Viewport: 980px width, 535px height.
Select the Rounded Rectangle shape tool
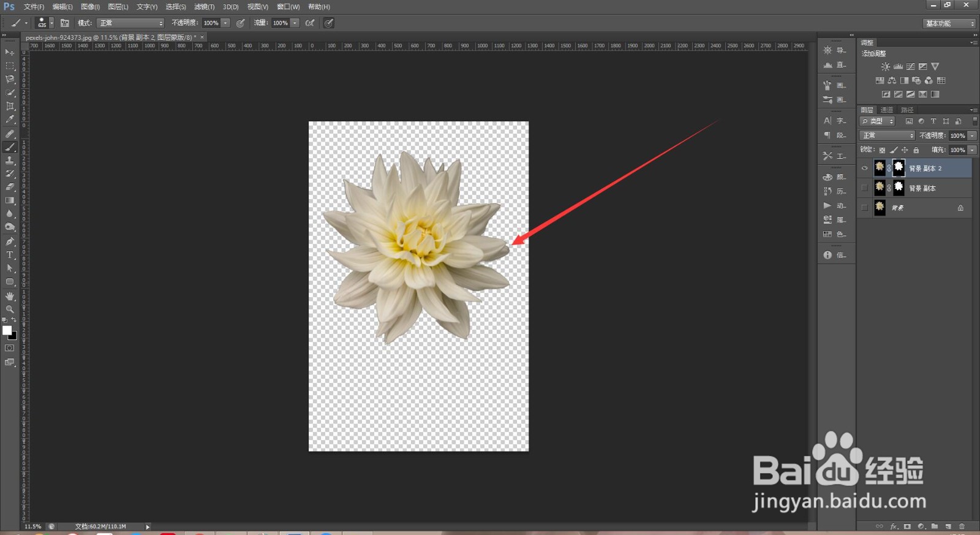tap(10, 282)
